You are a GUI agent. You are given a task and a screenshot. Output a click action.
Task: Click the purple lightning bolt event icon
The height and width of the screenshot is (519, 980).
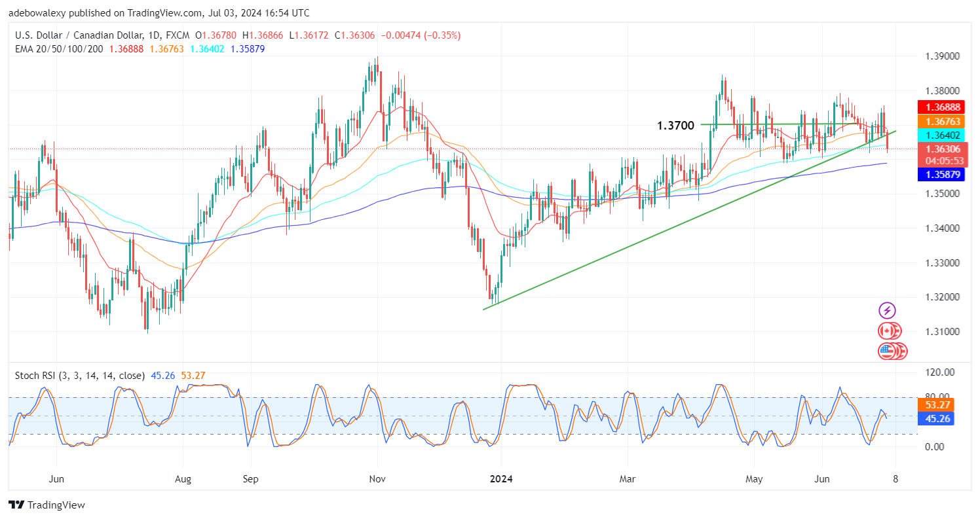(887, 310)
